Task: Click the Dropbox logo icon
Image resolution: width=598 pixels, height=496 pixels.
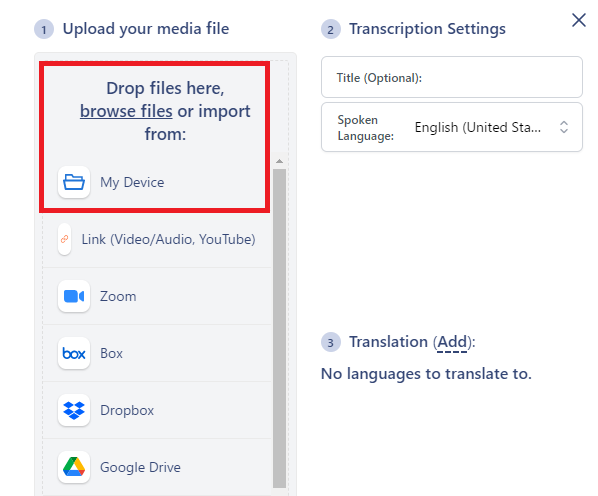Action: [74, 410]
